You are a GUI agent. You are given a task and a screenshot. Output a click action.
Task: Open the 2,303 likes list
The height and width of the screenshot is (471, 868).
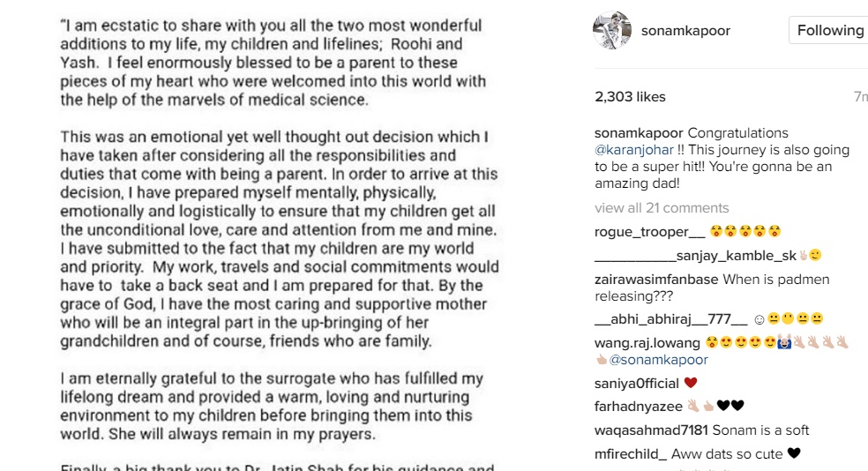(x=630, y=97)
